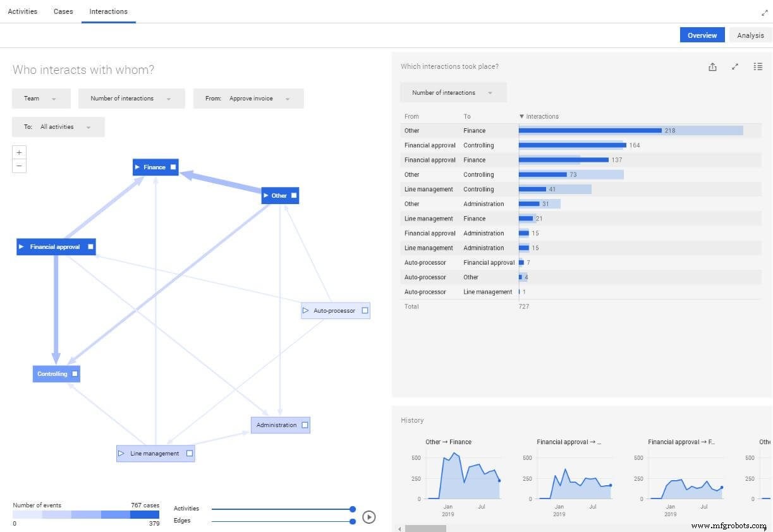Open the Team dropdown filter
Screen dimensions: 773x532
41,98
